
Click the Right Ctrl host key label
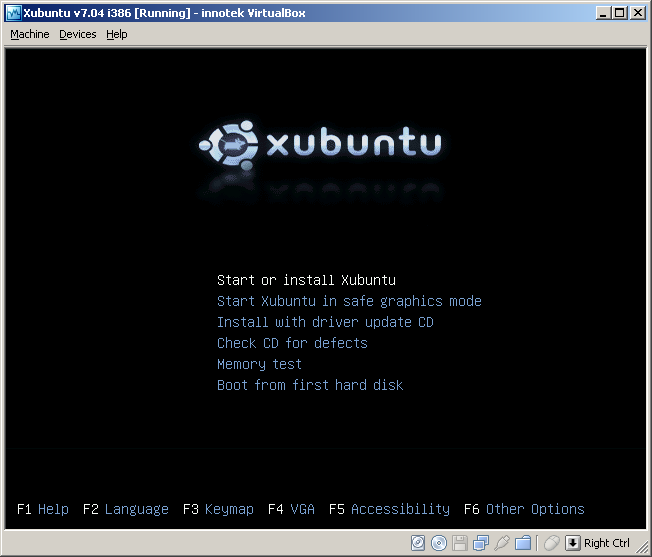(x=607, y=543)
